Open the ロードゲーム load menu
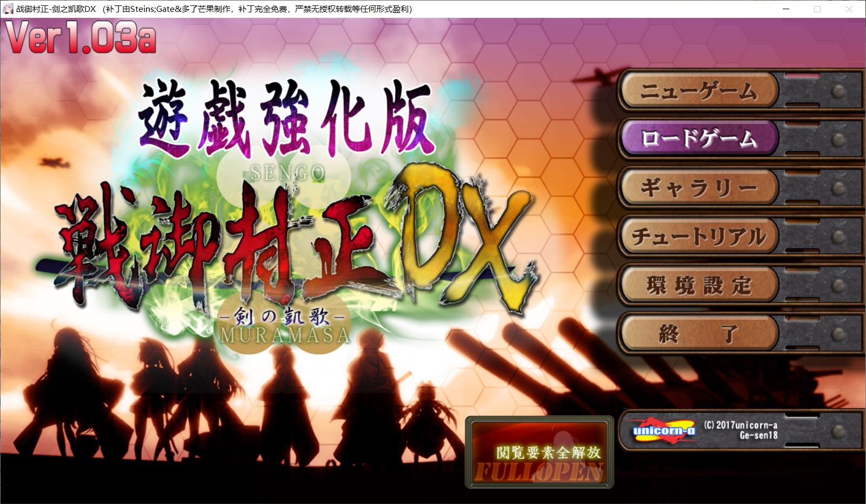 699,138
